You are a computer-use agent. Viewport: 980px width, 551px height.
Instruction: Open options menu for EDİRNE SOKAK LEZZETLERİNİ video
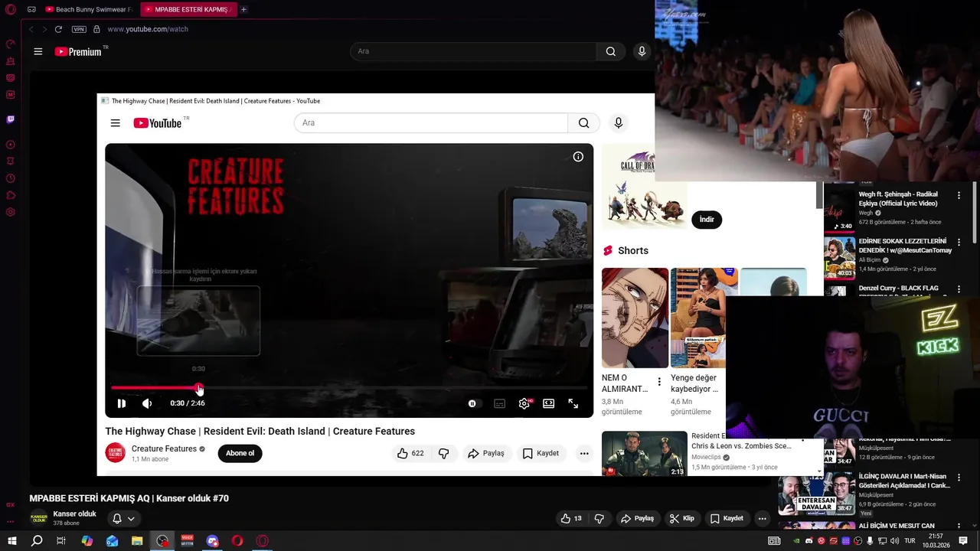click(959, 243)
